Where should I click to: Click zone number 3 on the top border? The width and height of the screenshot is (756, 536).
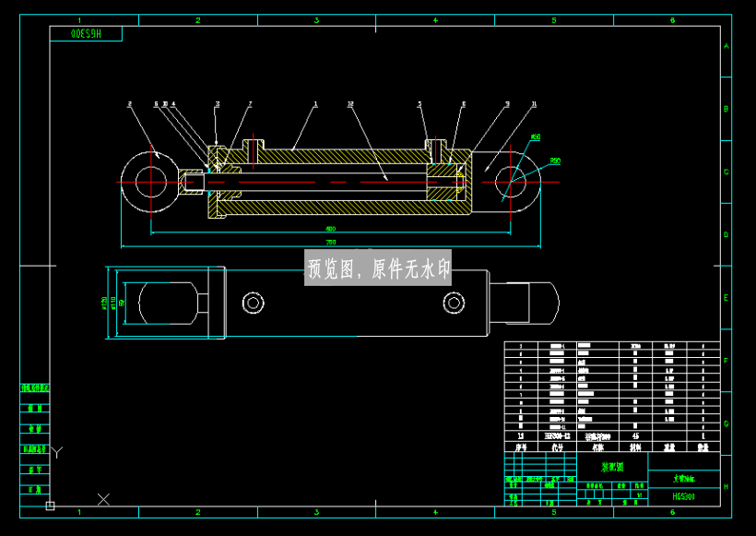click(x=317, y=20)
